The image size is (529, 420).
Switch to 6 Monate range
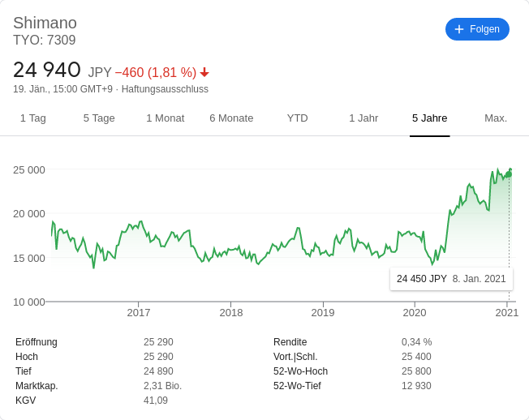tap(231, 118)
